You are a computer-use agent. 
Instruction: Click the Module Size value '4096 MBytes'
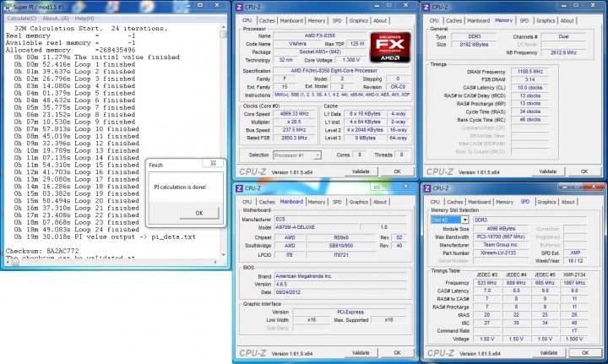coord(501,229)
